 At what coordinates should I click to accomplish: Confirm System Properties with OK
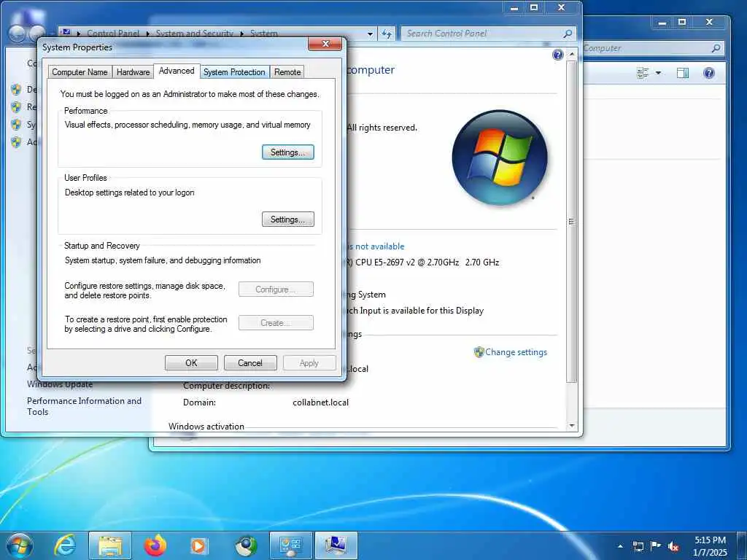191,363
